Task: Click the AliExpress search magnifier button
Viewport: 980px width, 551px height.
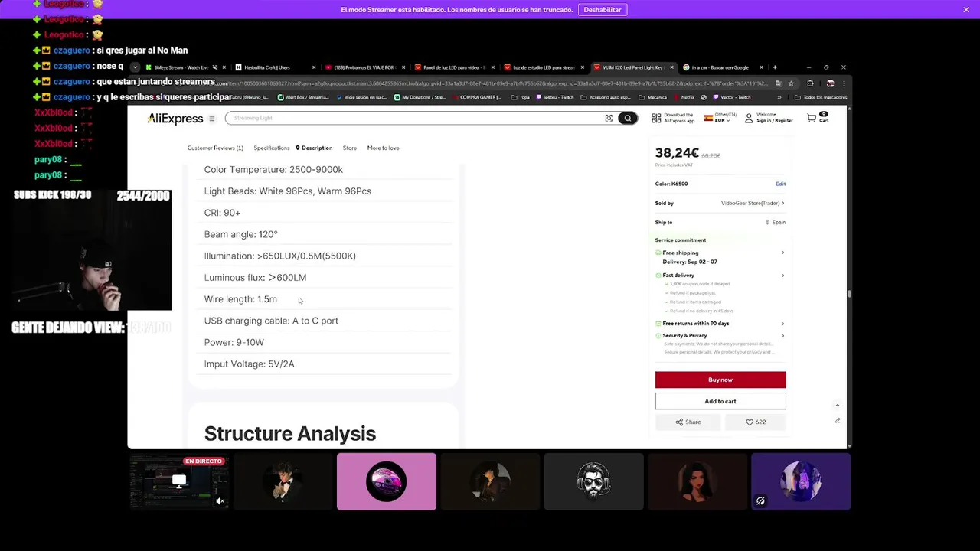Action: (628, 118)
